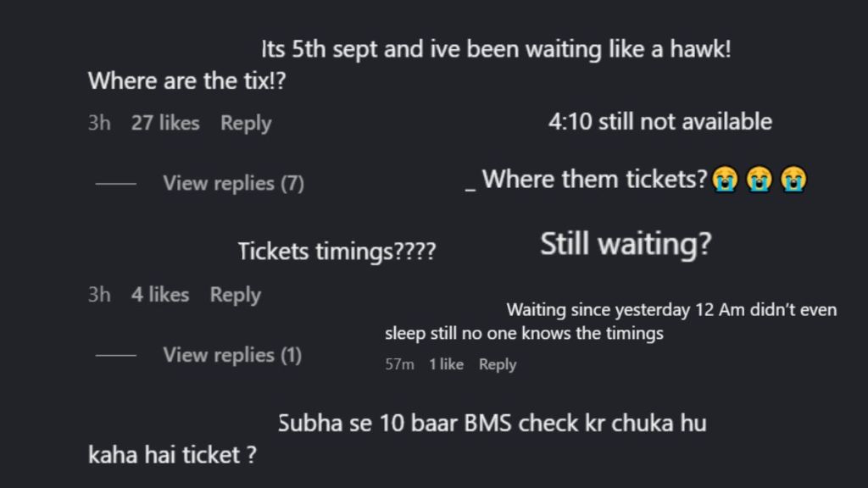Image resolution: width=868 pixels, height=488 pixels.
Task: Click the last crying emoji on the right
Action: point(793,180)
